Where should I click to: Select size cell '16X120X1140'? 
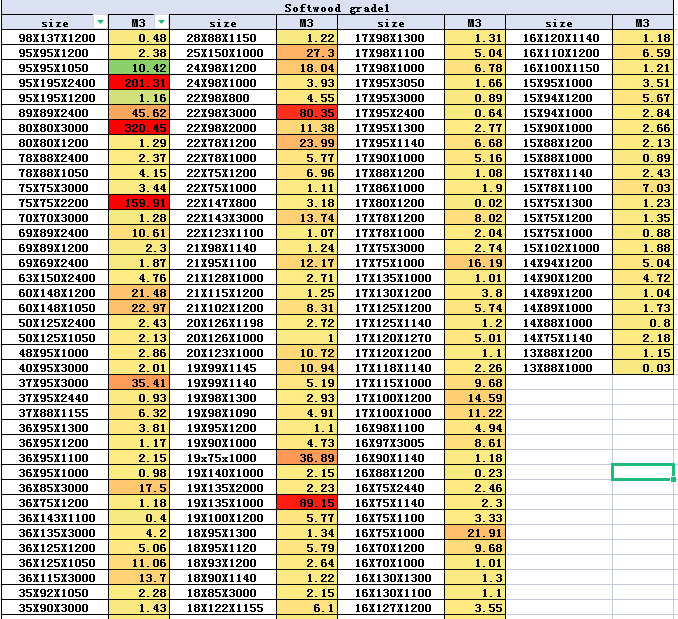(x=559, y=38)
